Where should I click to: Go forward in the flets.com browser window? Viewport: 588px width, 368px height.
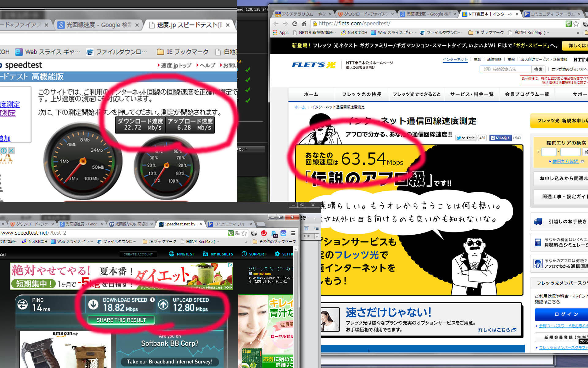pyautogui.click(x=285, y=24)
